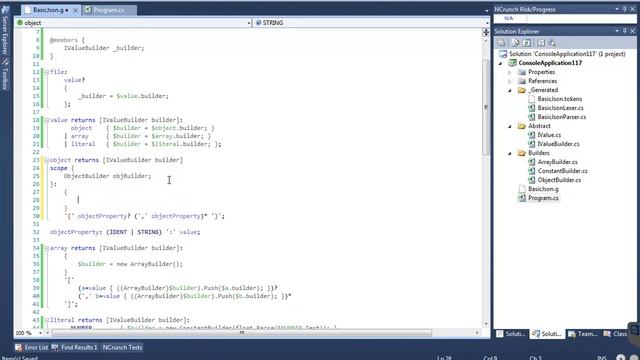This screenshot has height=360, width=640.
Task: Switch to the Team... explorer tab
Action: [583, 334]
